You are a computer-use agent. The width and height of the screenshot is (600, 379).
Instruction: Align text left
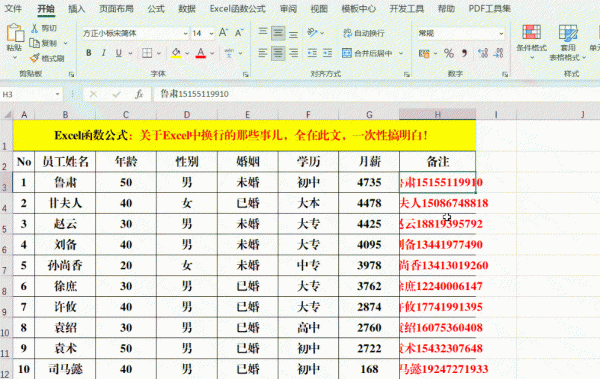(262, 53)
